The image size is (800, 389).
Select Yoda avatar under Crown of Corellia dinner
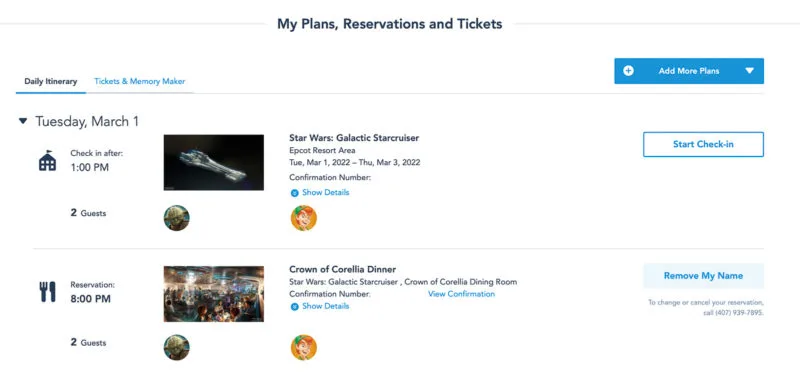177,348
